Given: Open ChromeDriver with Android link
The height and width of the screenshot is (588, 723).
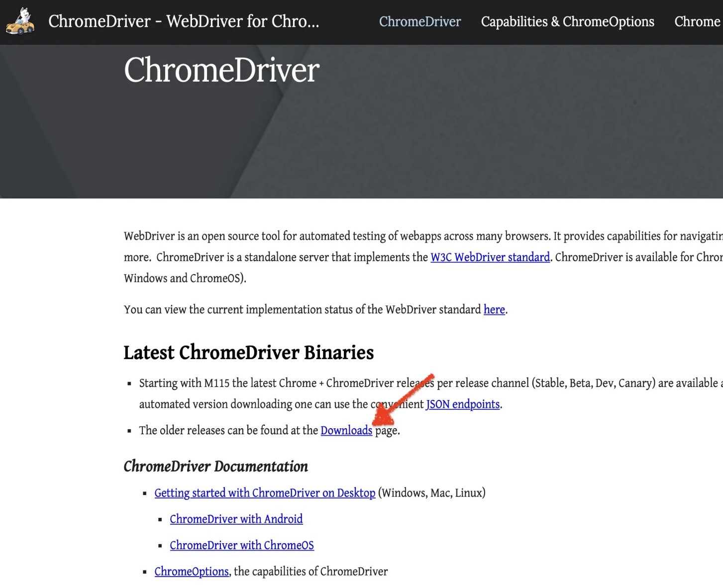Looking at the screenshot, I should pos(236,519).
